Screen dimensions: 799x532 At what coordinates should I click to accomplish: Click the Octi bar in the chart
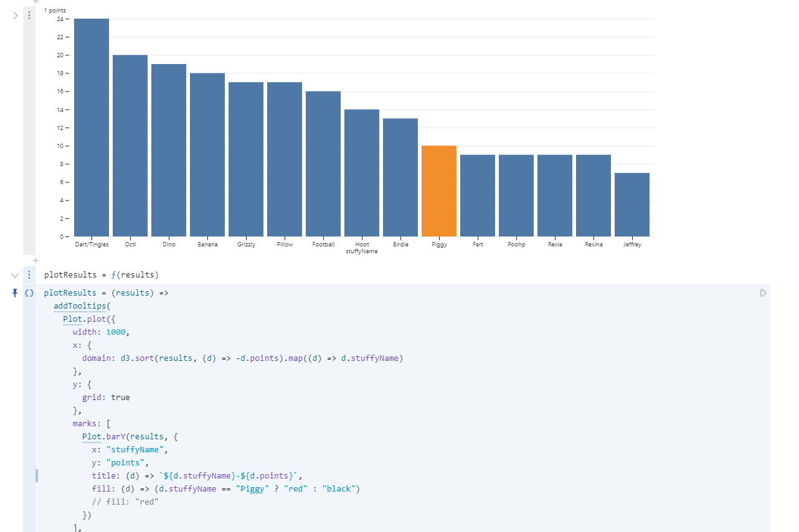[x=130, y=146]
